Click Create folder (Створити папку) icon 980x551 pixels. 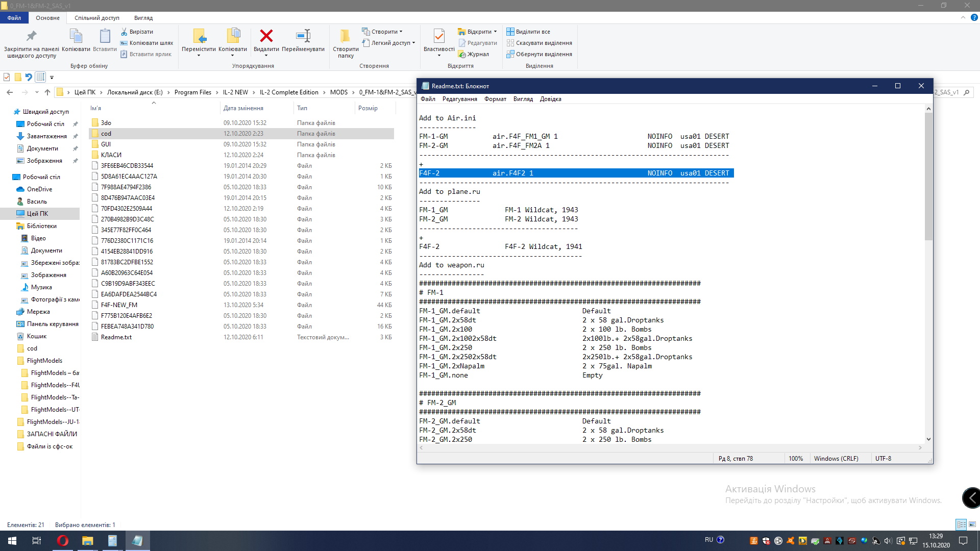point(346,36)
